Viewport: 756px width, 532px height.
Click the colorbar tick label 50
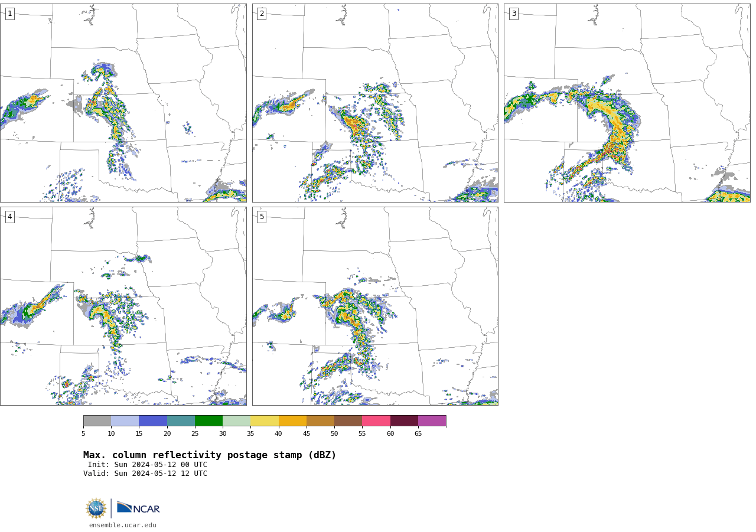pyautogui.click(x=334, y=433)
